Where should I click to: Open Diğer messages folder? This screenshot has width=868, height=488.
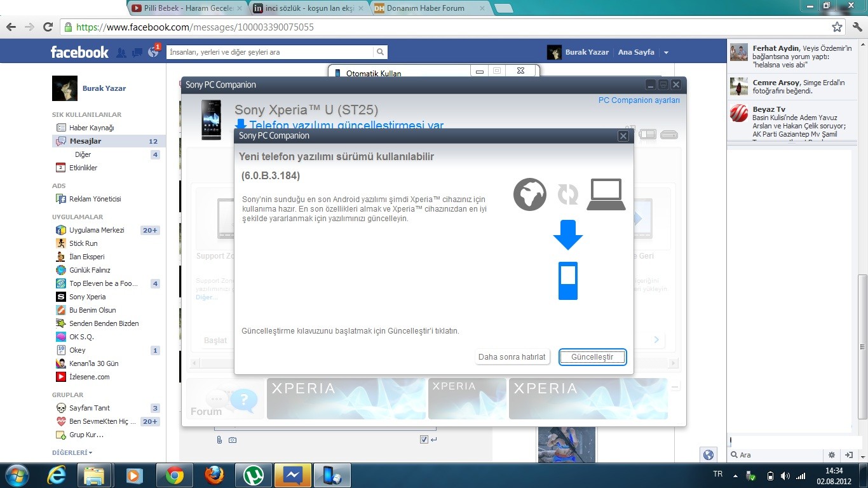pos(83,154)
